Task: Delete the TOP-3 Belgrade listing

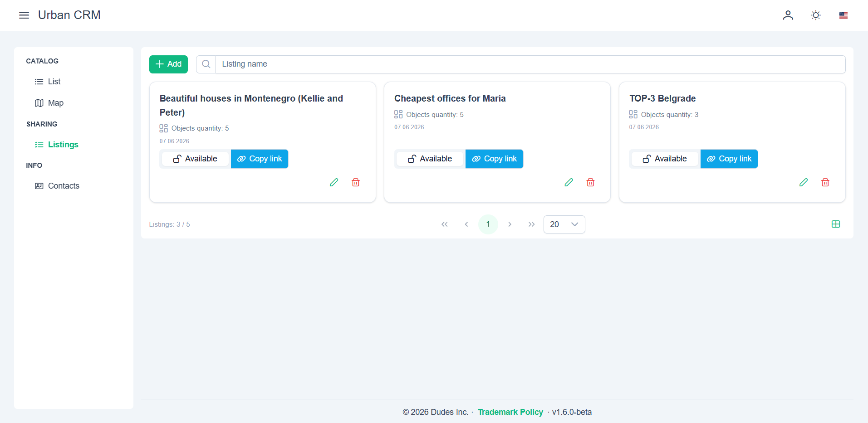Action: tap(825, 182)
